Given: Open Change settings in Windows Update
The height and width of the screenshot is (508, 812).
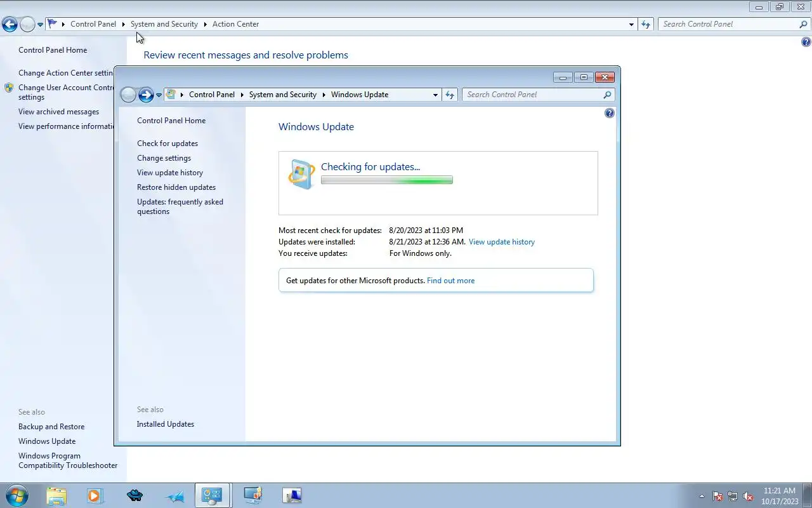Looking at the screenshot, I should (x=164, y=158).
